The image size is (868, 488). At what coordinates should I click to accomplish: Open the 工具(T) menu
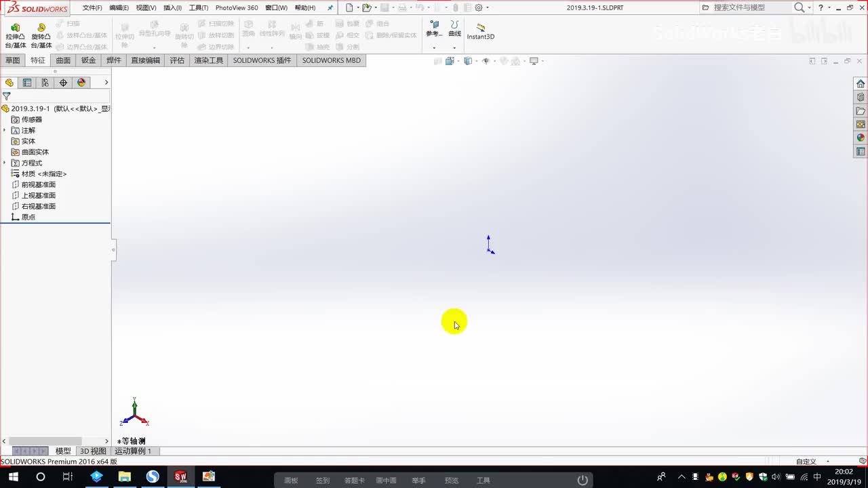pos(199,7)
